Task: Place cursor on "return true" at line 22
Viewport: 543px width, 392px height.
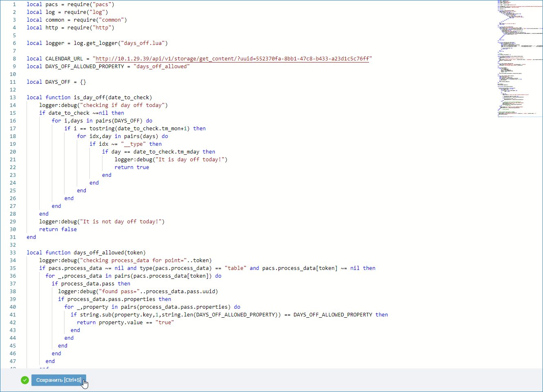Action: pos(131,167)
